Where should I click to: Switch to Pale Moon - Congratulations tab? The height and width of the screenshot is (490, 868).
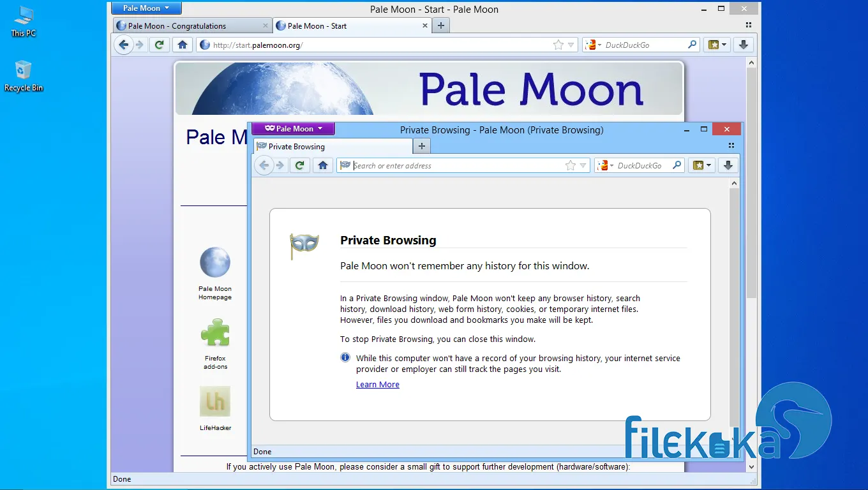tap(193, 26)
